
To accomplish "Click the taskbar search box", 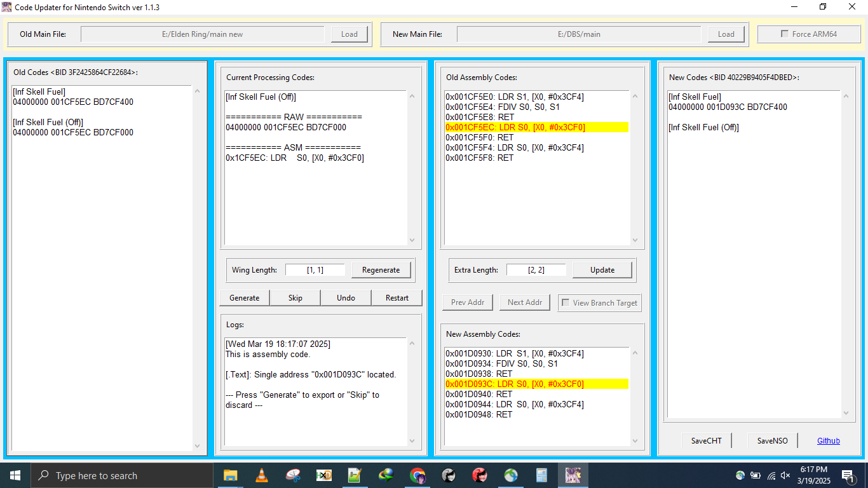I will tap(122, 475).
